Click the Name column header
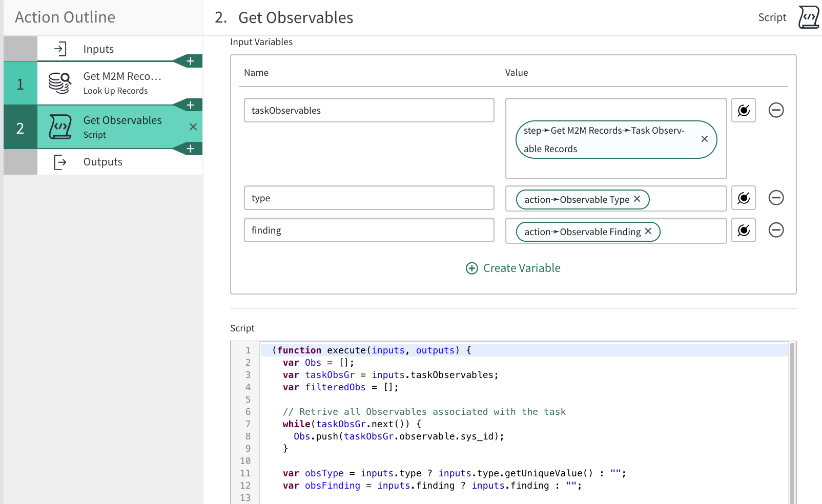This screenshot has height=504, width=822. click(256, 73)
